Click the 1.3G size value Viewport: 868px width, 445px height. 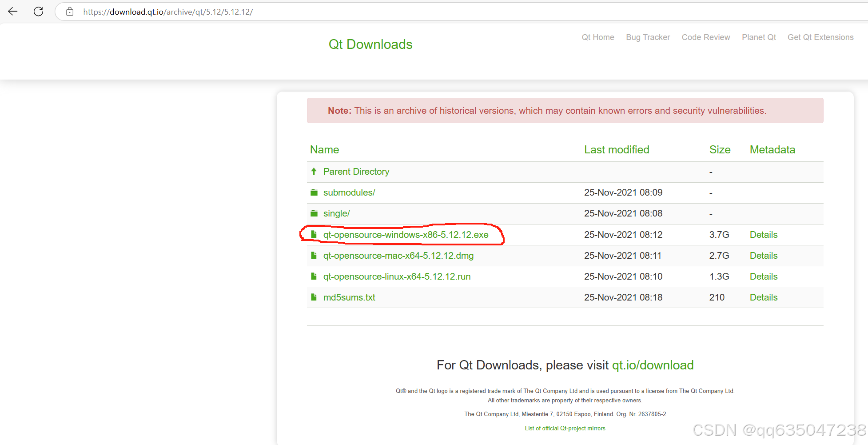tap(719, 277)
